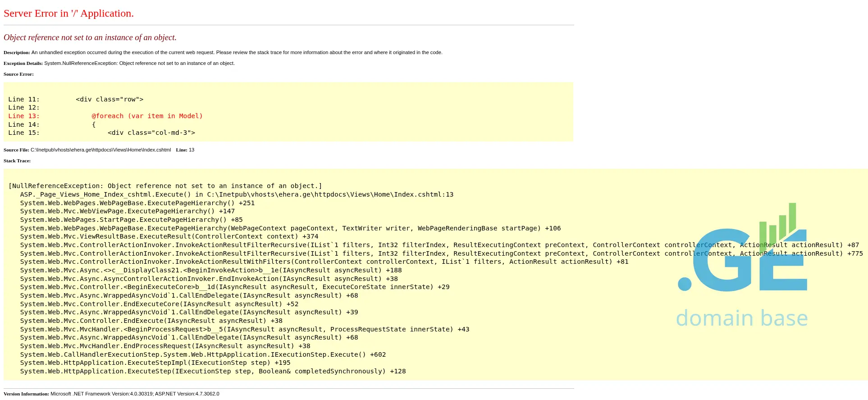Click the [NullReferenceException...] stack trace header line
868x400 pixels.
coord(165,186)
